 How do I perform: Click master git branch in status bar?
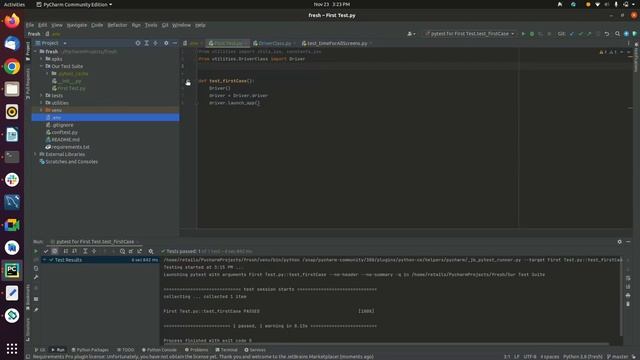coord(619,356)
